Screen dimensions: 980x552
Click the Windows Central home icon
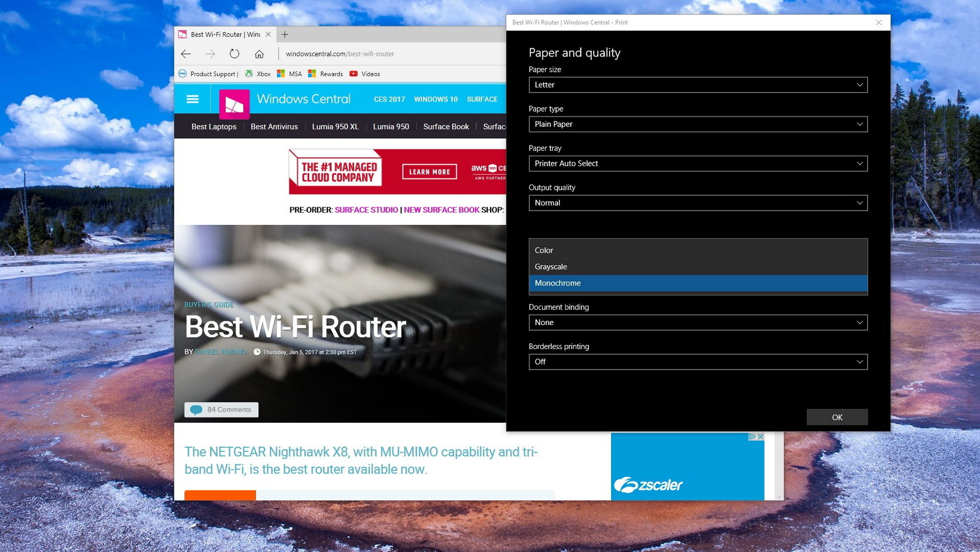pos(233,102)
